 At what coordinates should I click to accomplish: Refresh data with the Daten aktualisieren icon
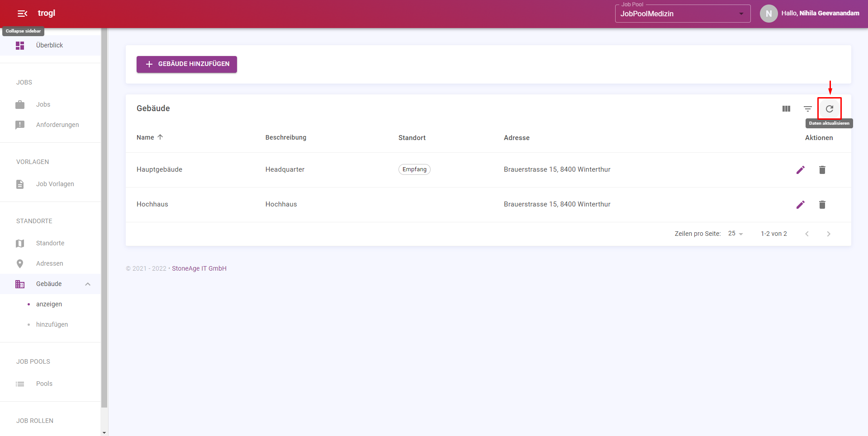830,109
